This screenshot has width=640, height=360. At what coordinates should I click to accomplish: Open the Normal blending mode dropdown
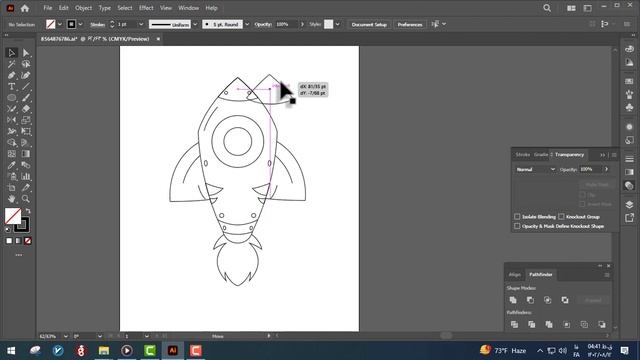tap(535, 169)
